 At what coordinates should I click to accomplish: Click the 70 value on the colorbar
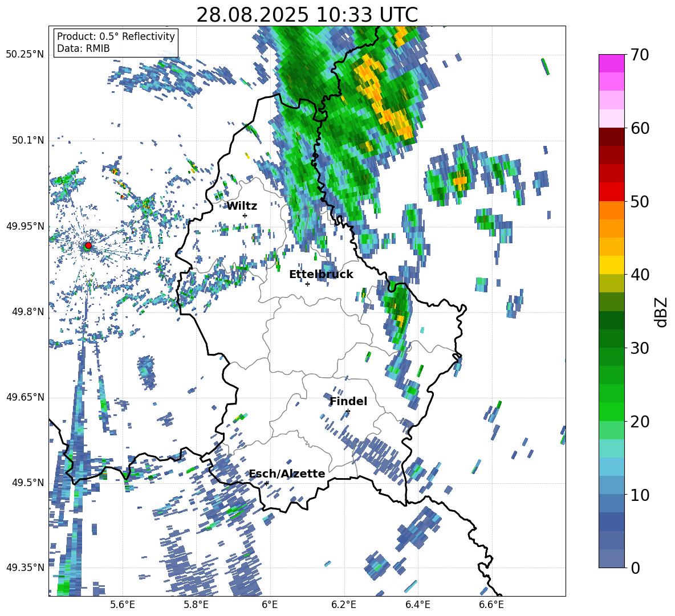point(640,55)
